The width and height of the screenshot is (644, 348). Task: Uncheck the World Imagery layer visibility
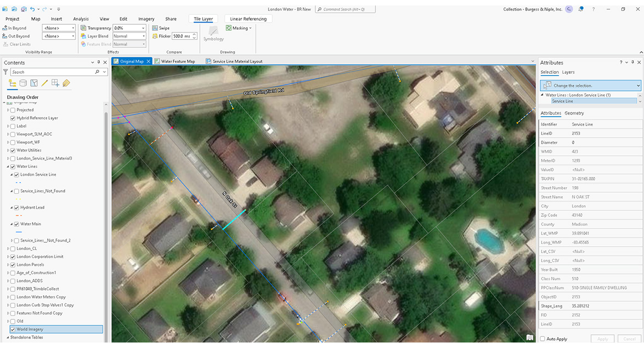pyautogui.click(x=12, y=329)
